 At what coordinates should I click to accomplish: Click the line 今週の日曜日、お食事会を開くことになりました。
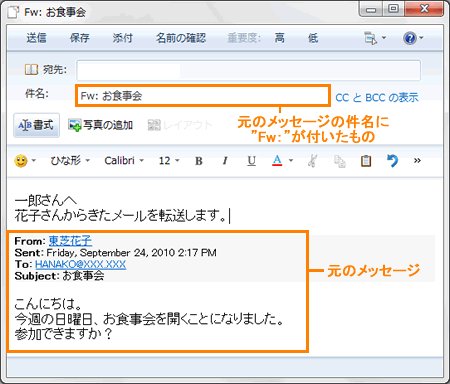(x=149, y=319)
